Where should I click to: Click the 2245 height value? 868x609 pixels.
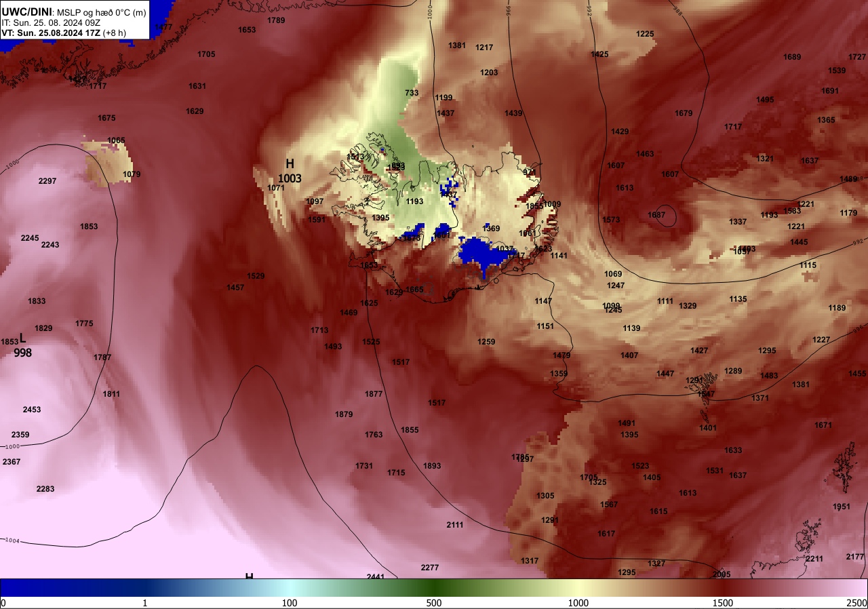[30, 238]
